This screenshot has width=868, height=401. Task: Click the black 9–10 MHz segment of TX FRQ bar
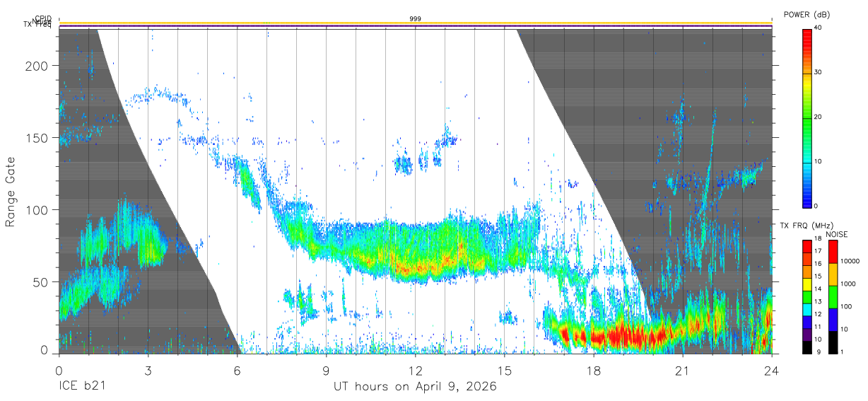click(x=807, y=347)
